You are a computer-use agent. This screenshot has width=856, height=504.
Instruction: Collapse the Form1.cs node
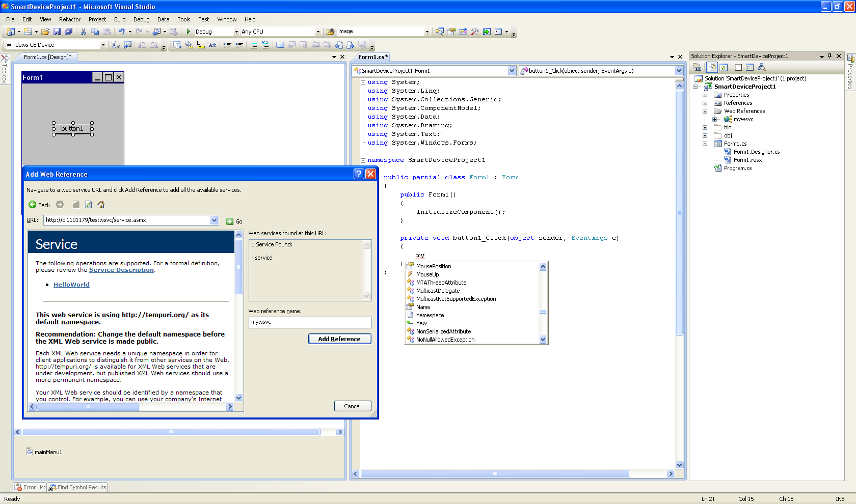pos(705,144)
